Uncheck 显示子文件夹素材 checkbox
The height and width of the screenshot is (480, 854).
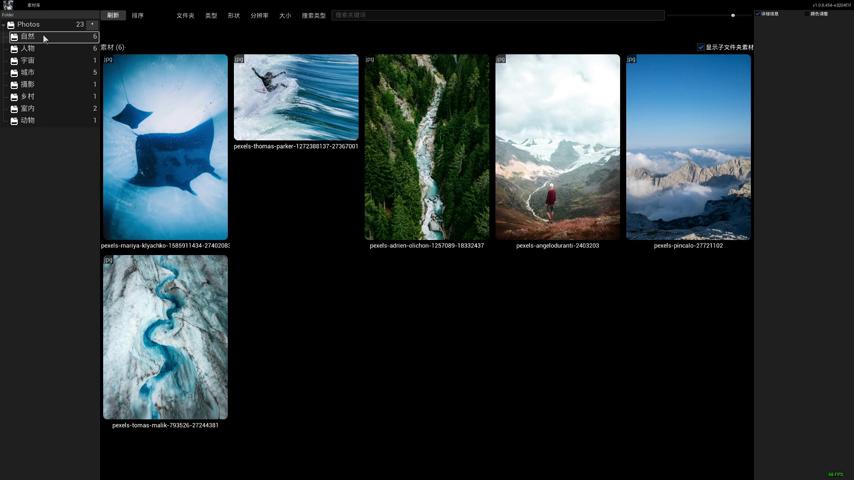pyautogui.click(x=701, y=47)
